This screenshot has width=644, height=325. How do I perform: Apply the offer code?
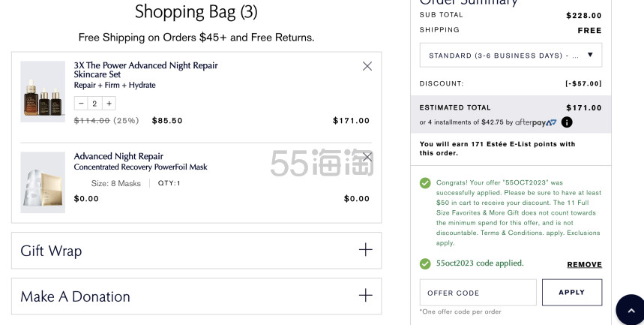(572, 293)
